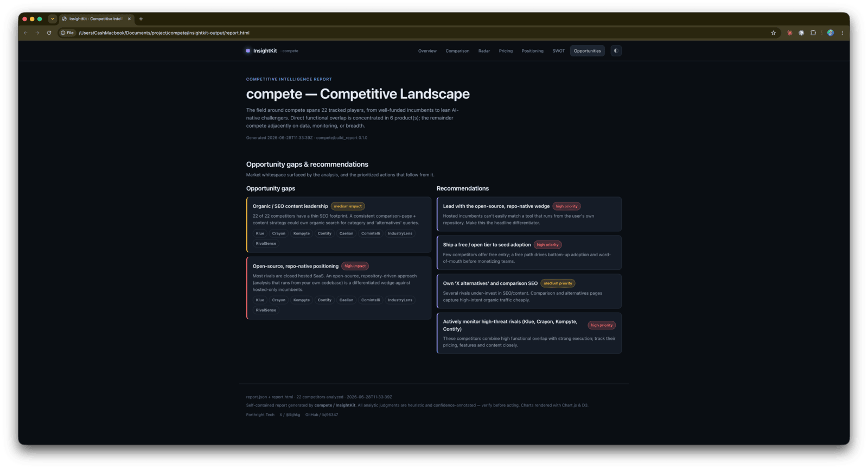This screenshot has height=469, width=868.
Task: Click the Crayon chip under SEO content leadership
Action: pyautogui.click(x=278, y=233)
